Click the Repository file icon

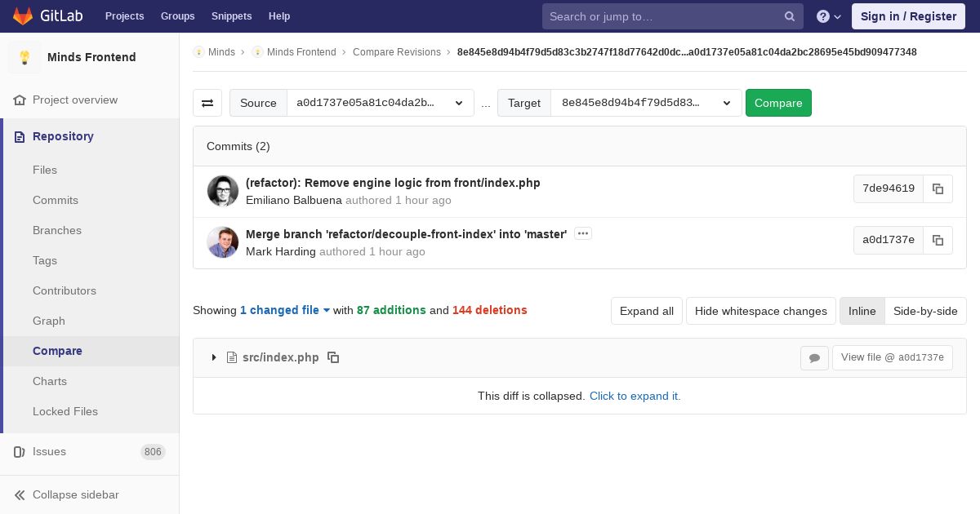click(x=20, y=136)
